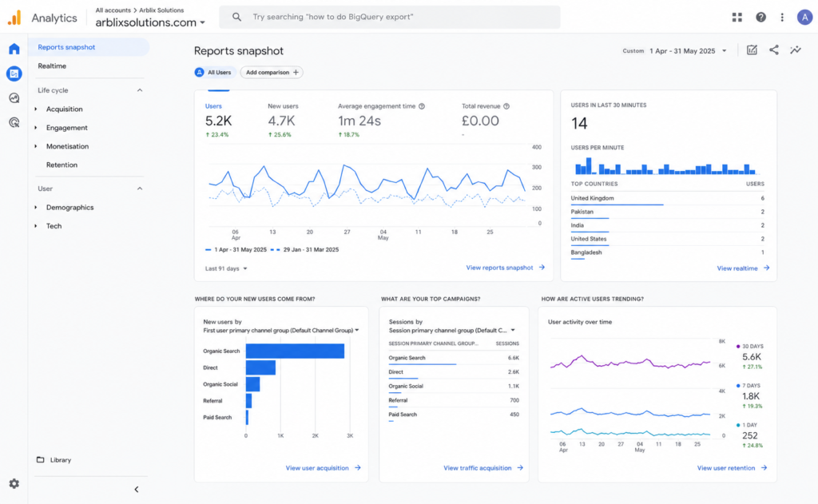The width and height of the screenshot is (818, 504).
Task: Open the Home icon in left rail
Action: (14, 49)
